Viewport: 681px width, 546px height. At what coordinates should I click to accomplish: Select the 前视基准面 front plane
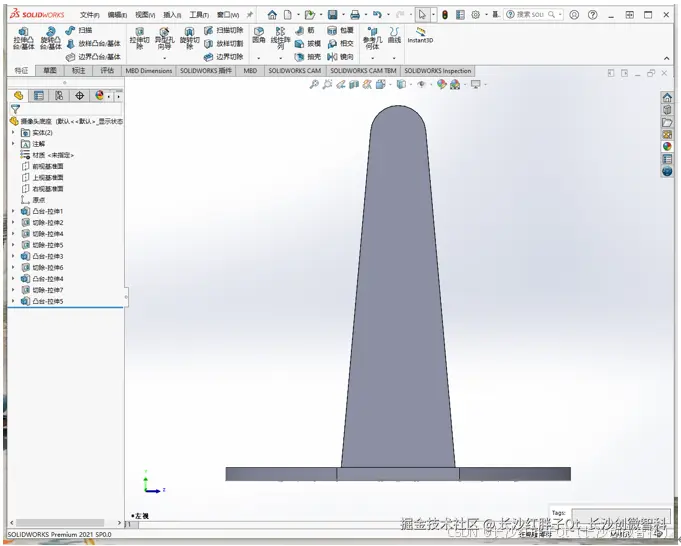click(42, 166)
